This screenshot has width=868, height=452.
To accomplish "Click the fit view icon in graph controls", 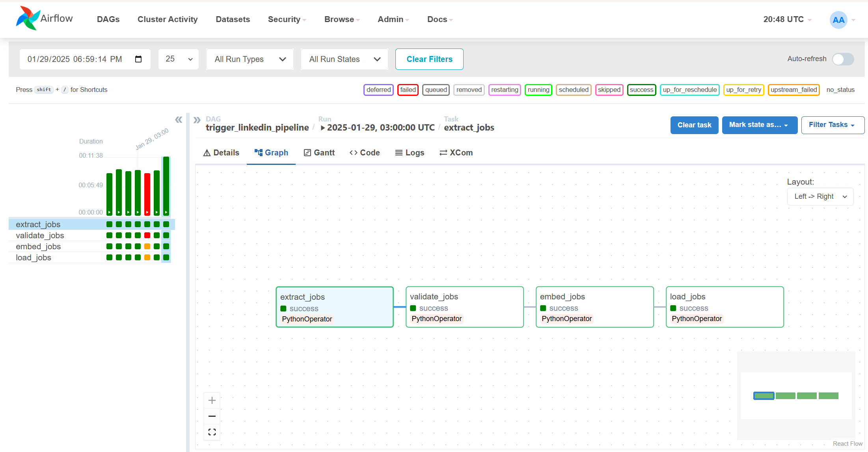I will (212, 432).
